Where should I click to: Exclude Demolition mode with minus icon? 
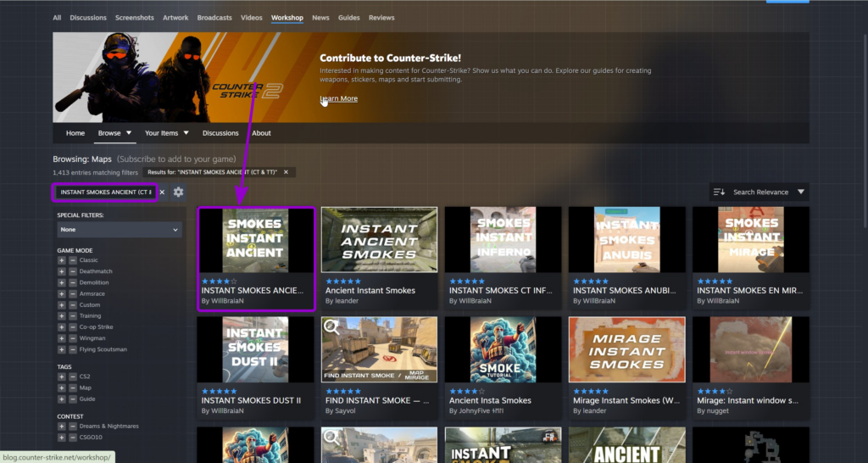click(73, 282)
